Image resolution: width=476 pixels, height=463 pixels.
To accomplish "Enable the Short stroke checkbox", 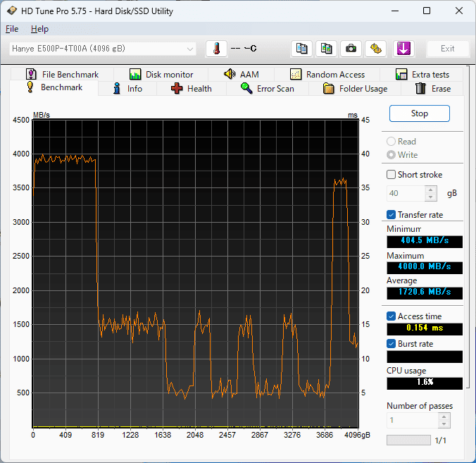I will (x=392, y=175).
